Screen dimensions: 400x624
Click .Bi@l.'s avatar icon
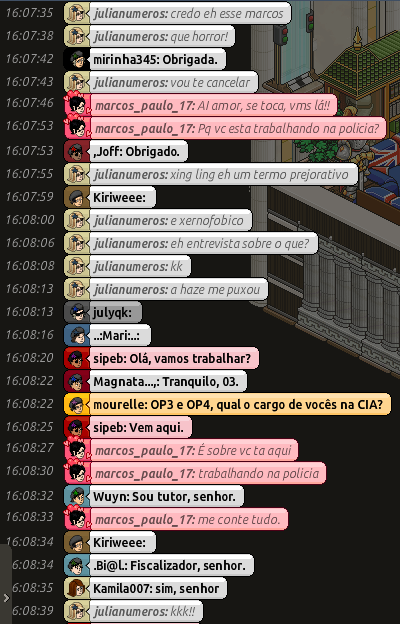pyautogui.click(x=77, y=566)
